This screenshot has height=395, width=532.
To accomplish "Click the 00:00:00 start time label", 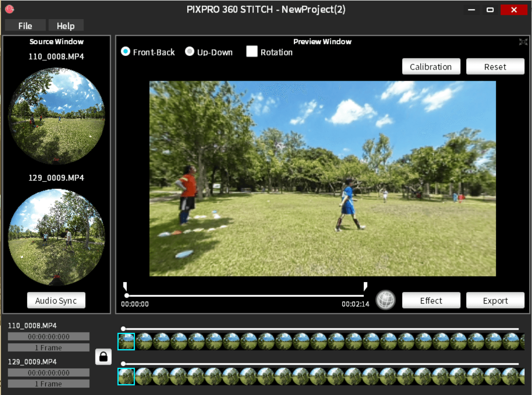I will click(x=135, y=304).
